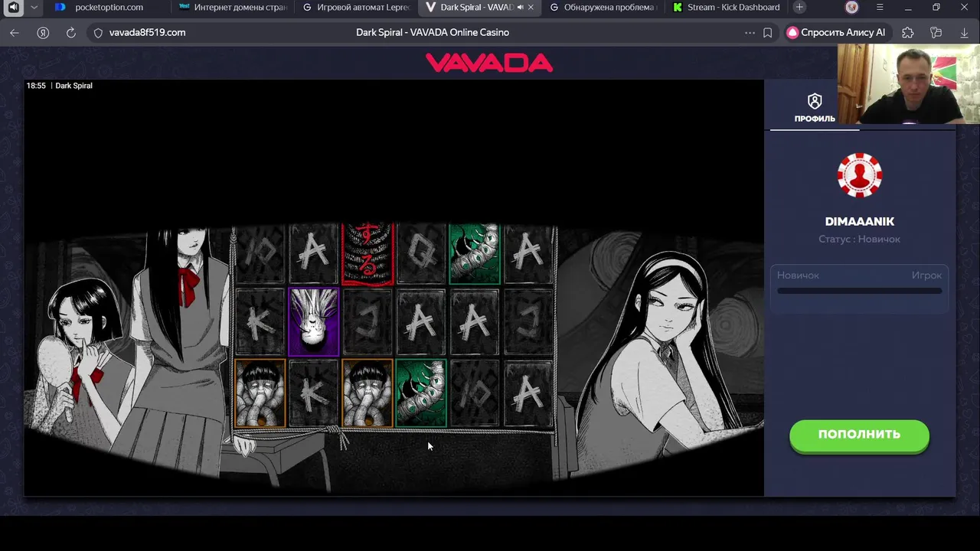The height and width of the screenshot is (551, 980).
Task: Open the browser hamburger menu
Action: pyautogui.click(x=880, y=7)
